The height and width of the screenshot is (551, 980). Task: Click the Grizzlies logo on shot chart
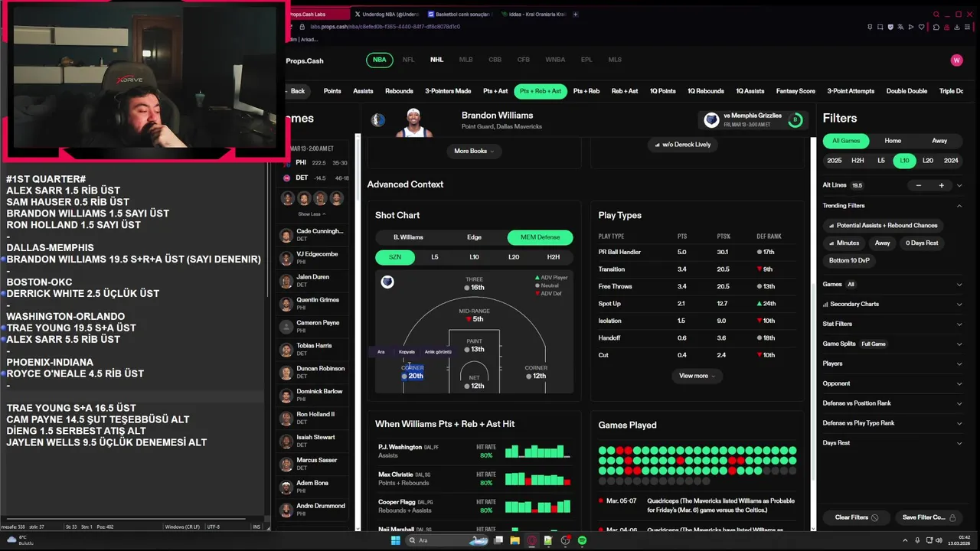(x=387, y=282)
